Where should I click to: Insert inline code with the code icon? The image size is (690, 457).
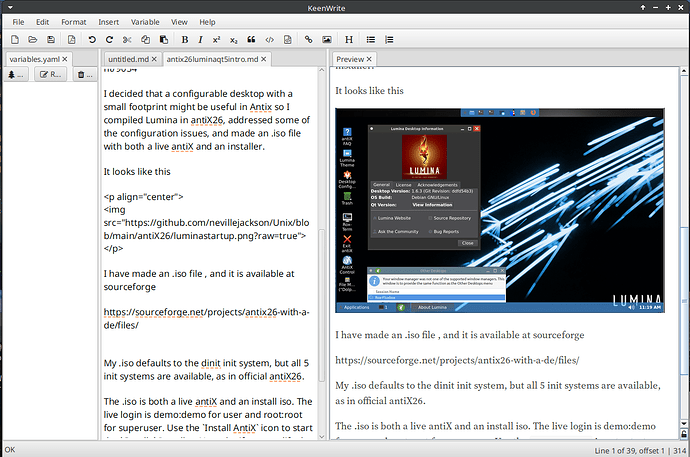(x=269, y=40)
